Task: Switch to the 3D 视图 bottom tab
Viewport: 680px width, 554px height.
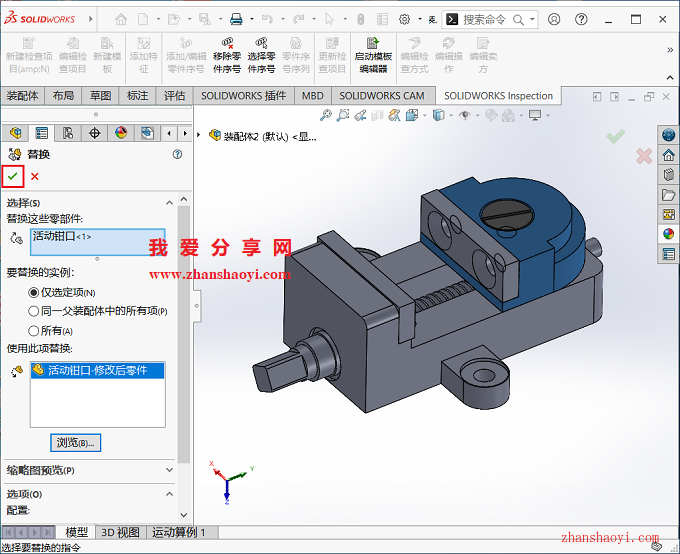Action: tap(121, 532)
